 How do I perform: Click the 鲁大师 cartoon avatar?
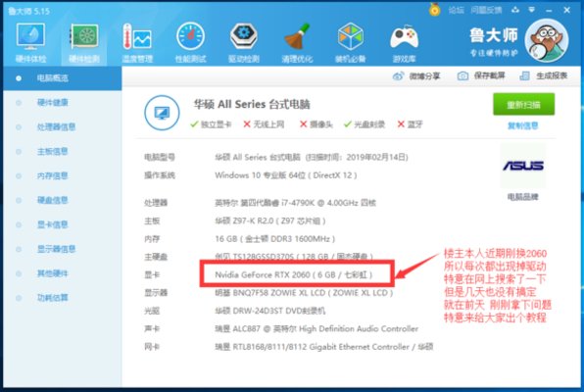547,40
